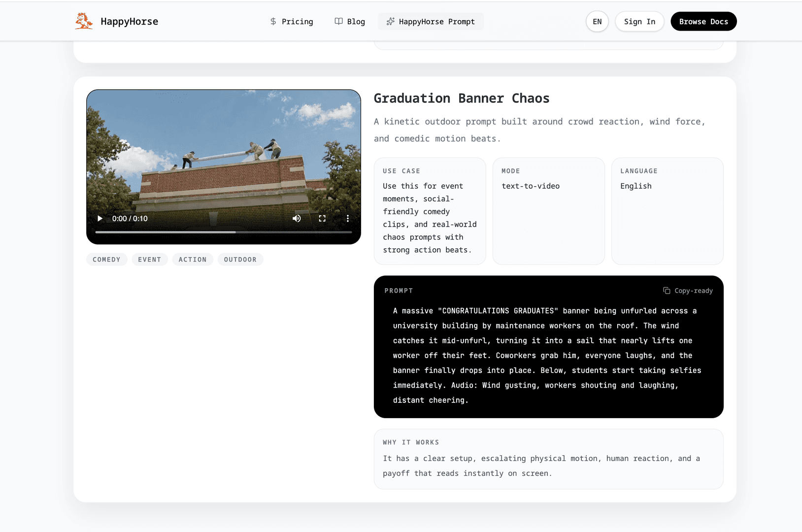Enter fullscreen on the video player

pyautogui.click(x=322, y=218)
